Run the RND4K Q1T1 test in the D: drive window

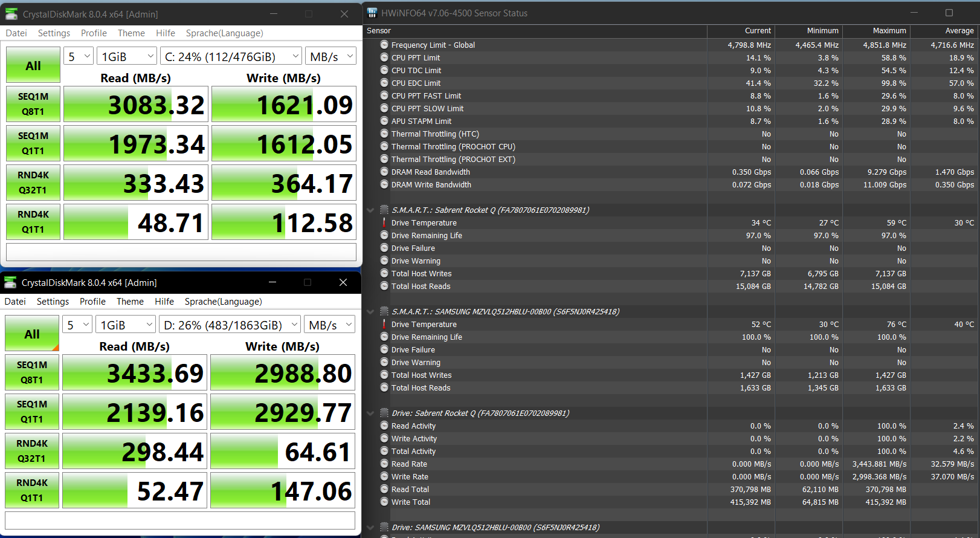coord(32,490)
